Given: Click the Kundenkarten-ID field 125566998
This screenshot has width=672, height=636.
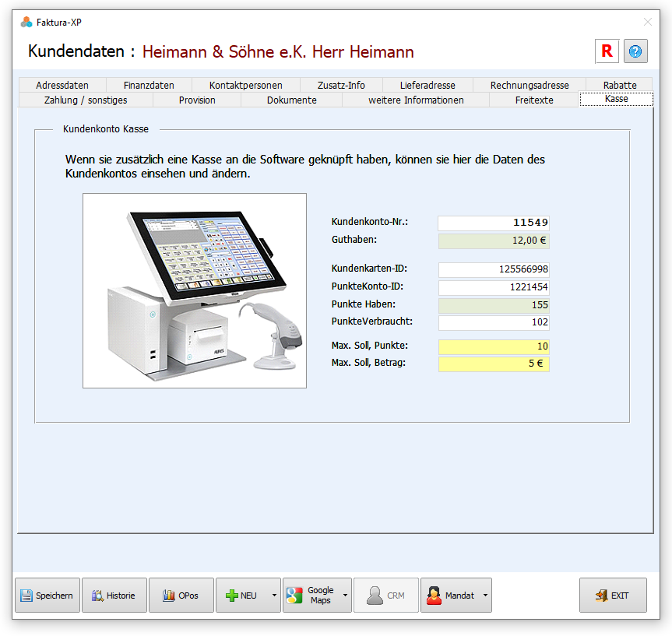Looking at the screenshot, I should point(494,269).
